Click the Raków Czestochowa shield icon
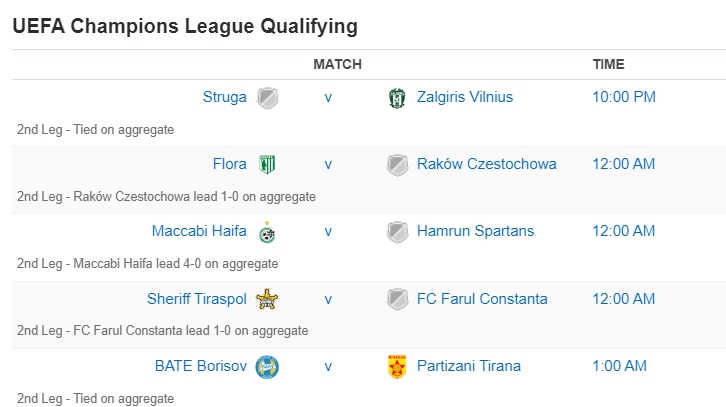 click(x=397, y=165)
